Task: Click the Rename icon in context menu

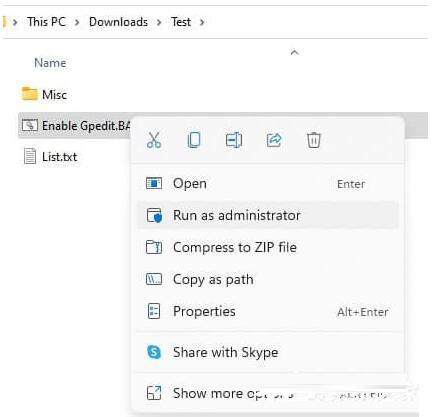Action: point(234,140)
